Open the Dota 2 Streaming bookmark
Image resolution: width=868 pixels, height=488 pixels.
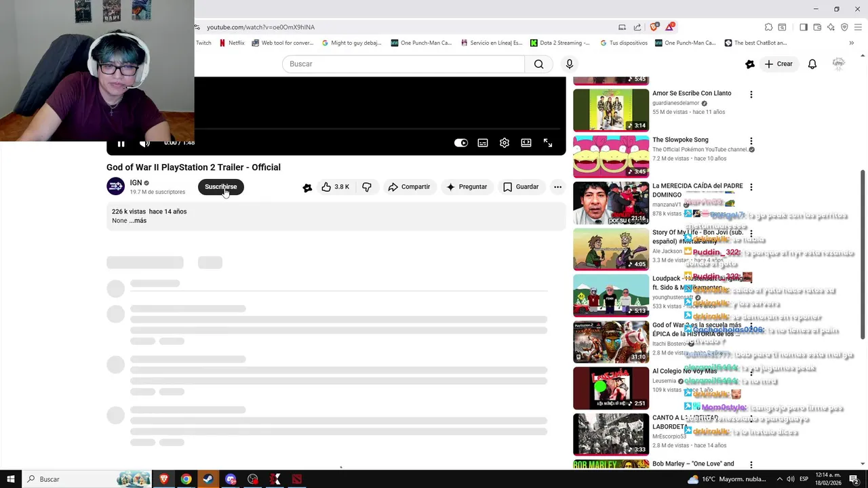coord(560,43)
